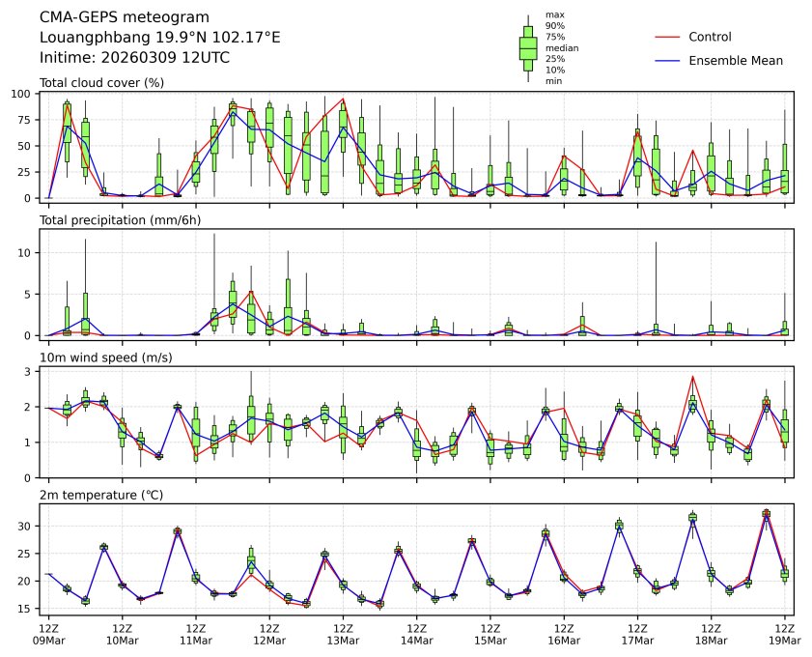Click the 12Z 14Mar time axis label
812x657 pixels.
pos(416,633)
